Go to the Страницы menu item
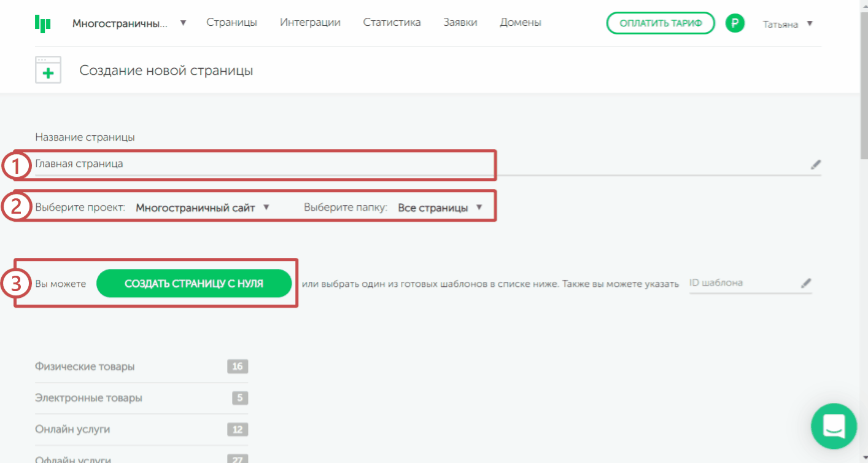Image resolution: width=868 pixels, height=463 pixels. pos(231,23)
